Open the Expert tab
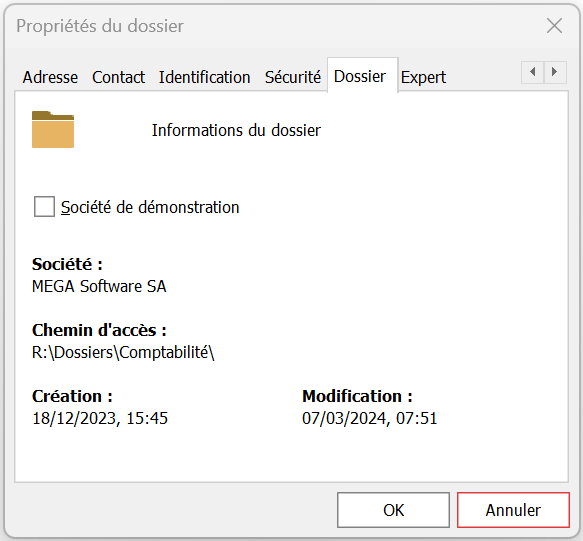This screenshot has width=583, height=541. (423, 77)
